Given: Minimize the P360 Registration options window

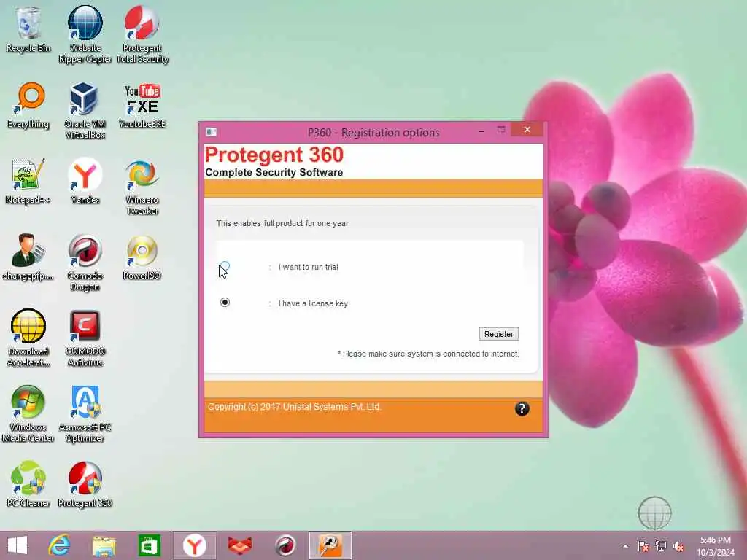Looking at the screenshot, I should pyautogui.click(x=481, y=131).
